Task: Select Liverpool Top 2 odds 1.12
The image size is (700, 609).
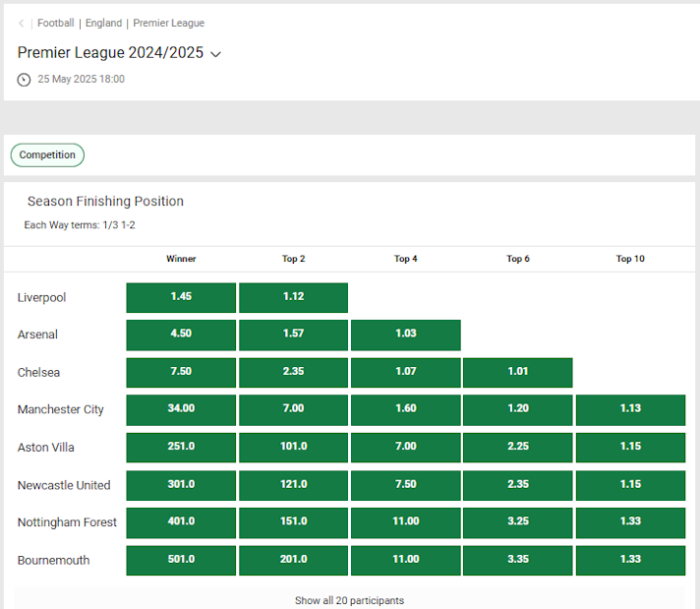Action: pos(293,297)
